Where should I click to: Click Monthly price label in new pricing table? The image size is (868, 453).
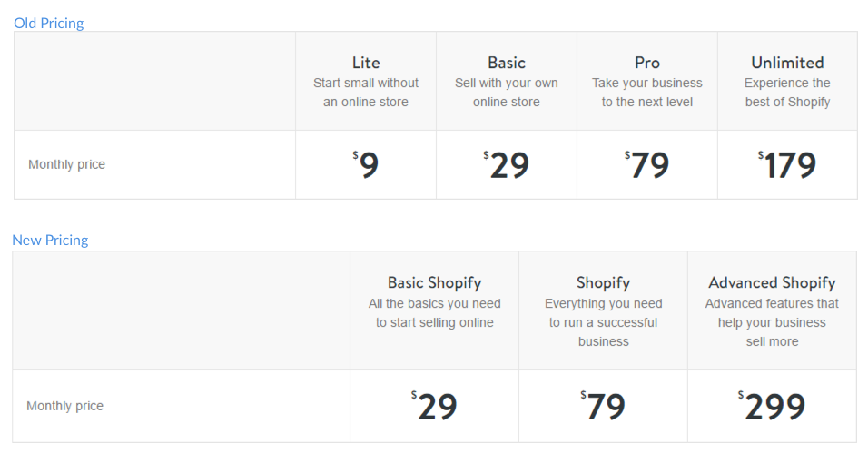click(x=64, y=407)
